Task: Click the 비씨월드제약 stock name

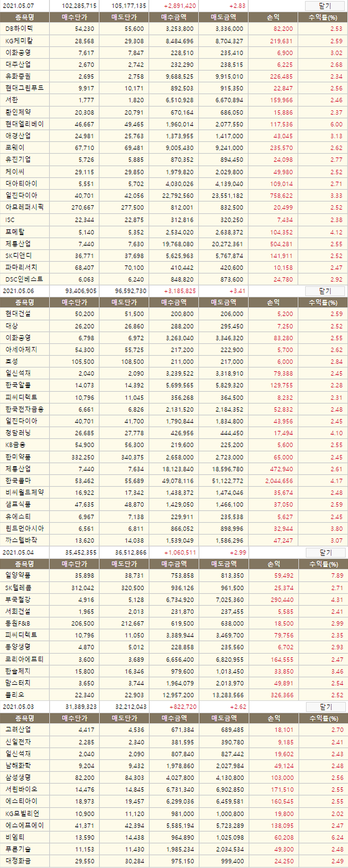Action: [24, 493]
